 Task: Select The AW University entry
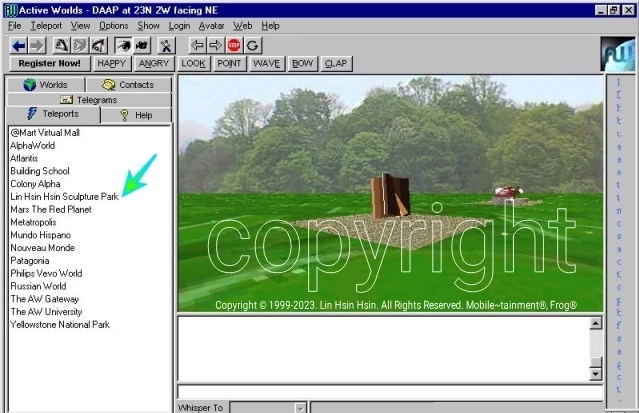pos(46,312)
